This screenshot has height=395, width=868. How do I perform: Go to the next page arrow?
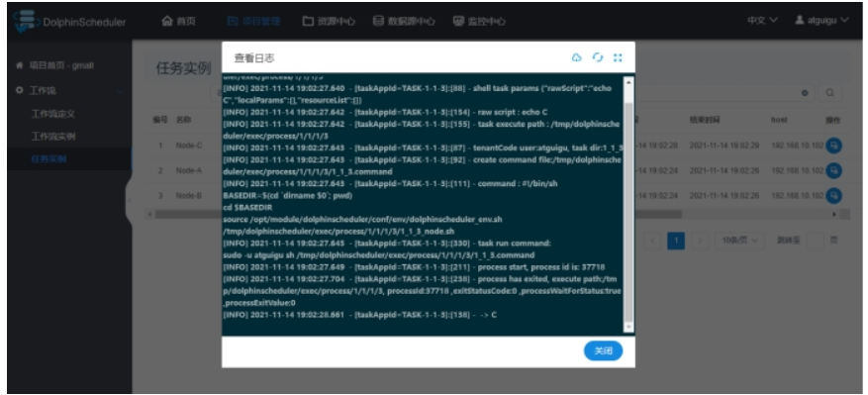point(700,241)
